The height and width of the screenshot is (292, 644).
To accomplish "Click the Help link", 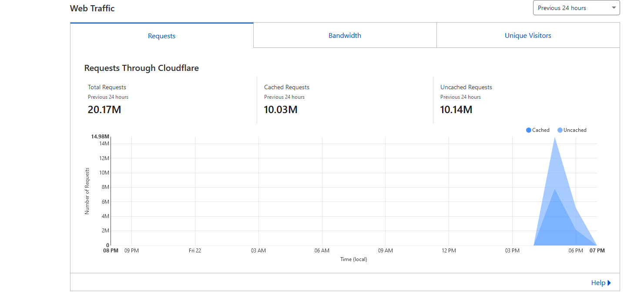I will (598, 283).
